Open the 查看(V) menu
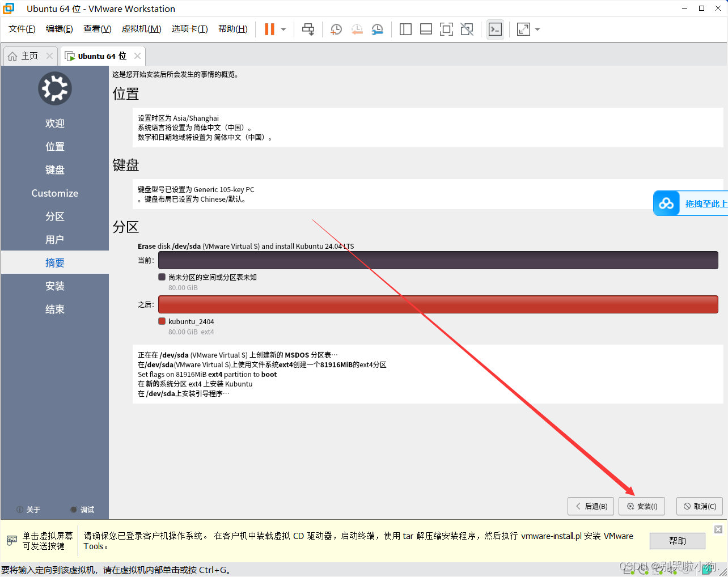The image size is (728, 577). coord(98,29)
